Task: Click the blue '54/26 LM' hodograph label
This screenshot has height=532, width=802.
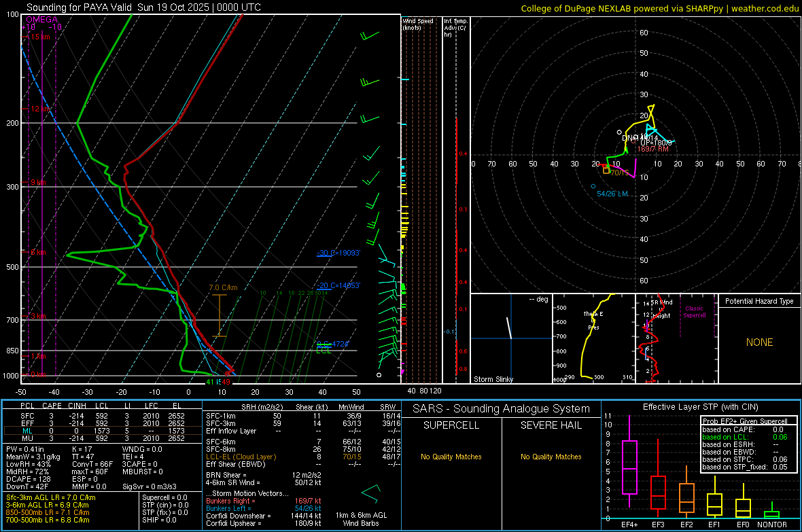Action: click(612, 194)
